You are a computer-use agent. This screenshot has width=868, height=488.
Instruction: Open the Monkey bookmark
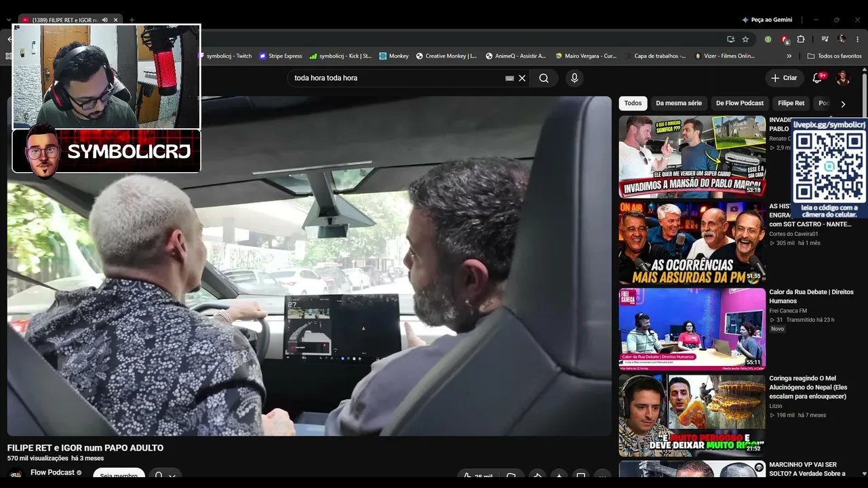394,56
